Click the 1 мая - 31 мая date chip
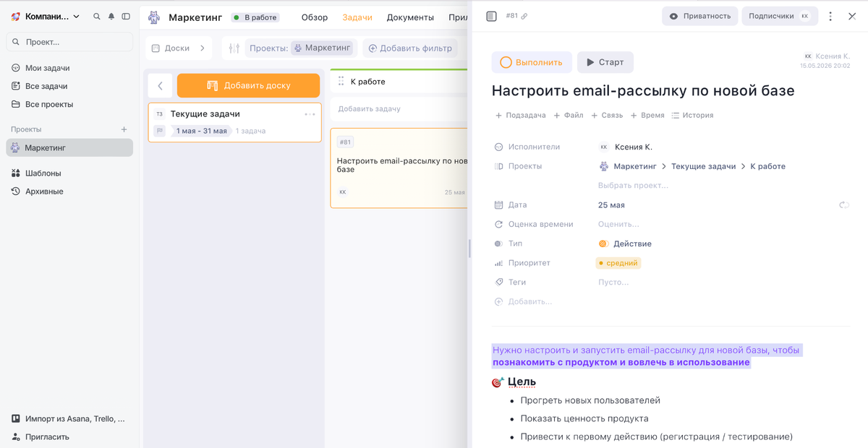The width and height of the screenshot is (868, 448). tap(201, 131)
